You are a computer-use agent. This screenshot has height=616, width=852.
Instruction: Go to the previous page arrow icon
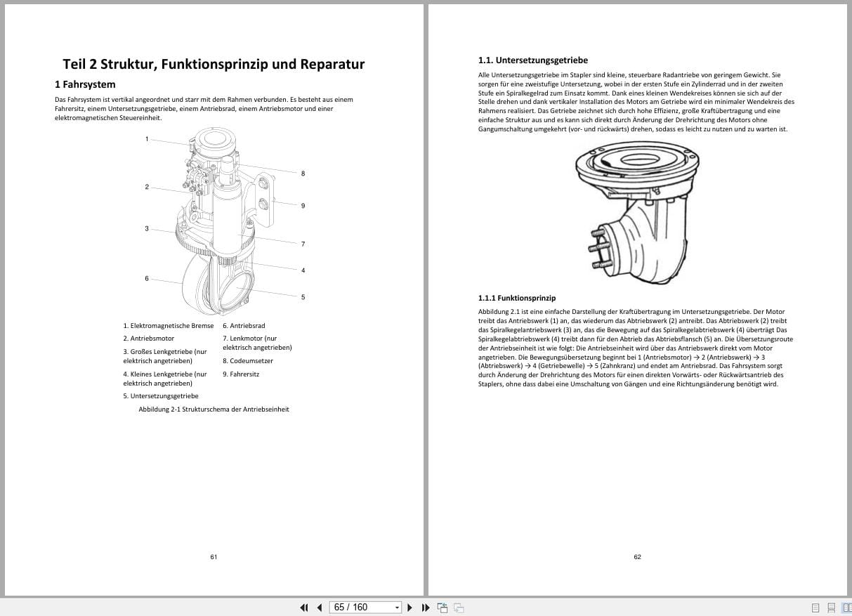tap(320, 607)
